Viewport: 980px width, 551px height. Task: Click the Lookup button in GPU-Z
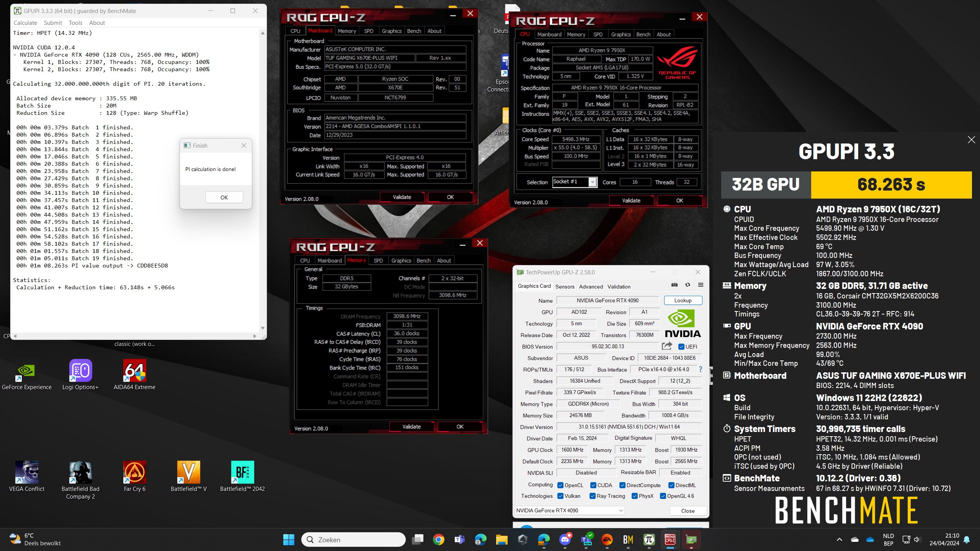(x=683, y=300)
